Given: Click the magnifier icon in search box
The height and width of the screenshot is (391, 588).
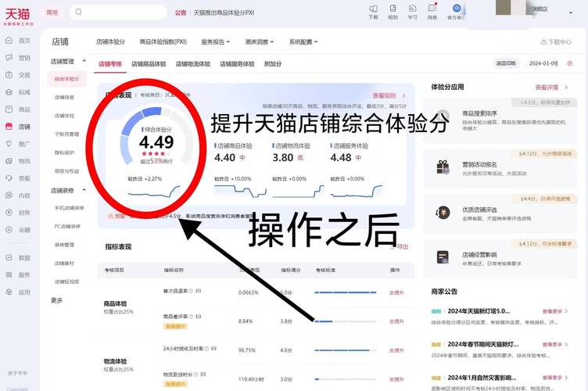Looking at the screenshot, I should click(x=78, y=12).
